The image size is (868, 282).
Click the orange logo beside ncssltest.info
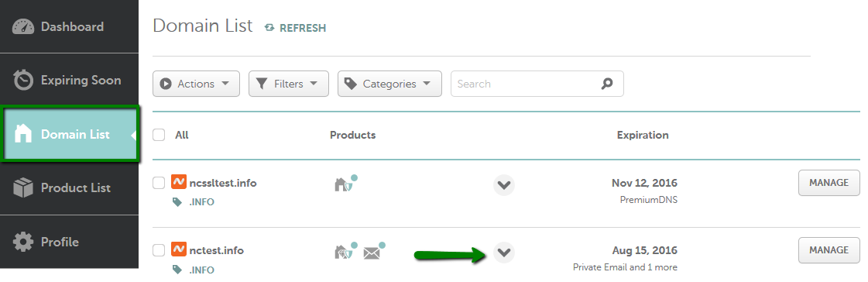click(x=178, y=182)
